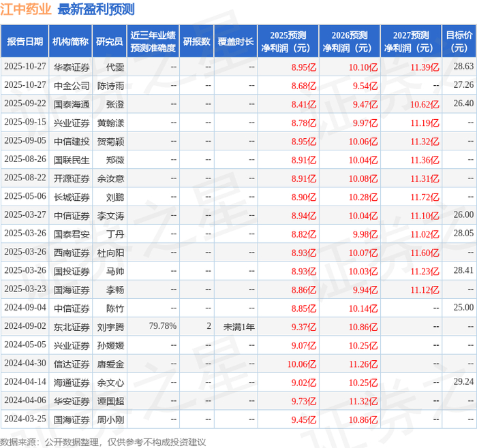Click the 11.72亿 forecast value

(x=425, y=197)
